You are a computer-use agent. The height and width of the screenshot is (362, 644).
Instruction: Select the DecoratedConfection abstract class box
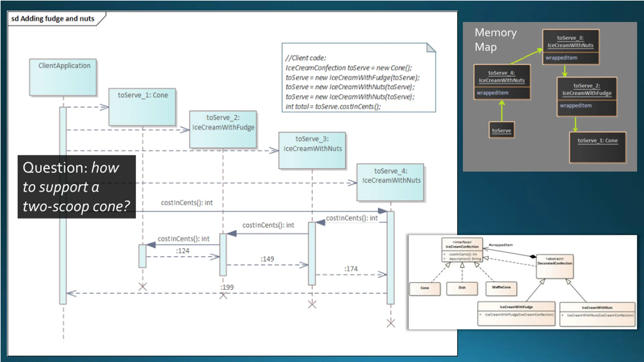pyautogui.click(x=555, y=266)
